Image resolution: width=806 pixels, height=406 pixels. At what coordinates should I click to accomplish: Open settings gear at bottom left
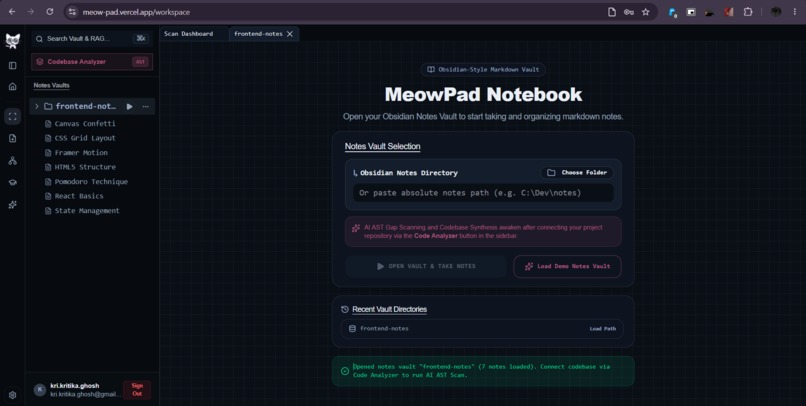12,395
